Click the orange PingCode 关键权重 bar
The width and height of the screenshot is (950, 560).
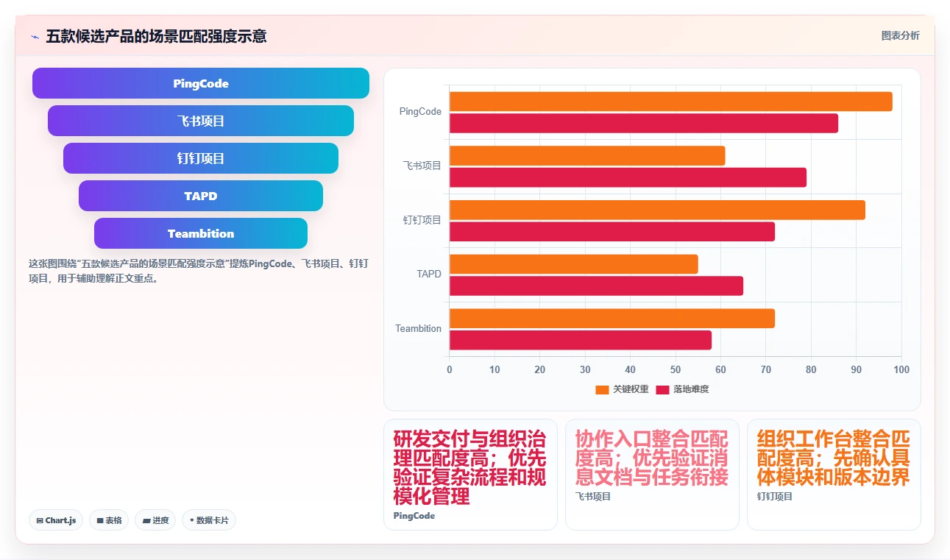[x=670, y=102]
